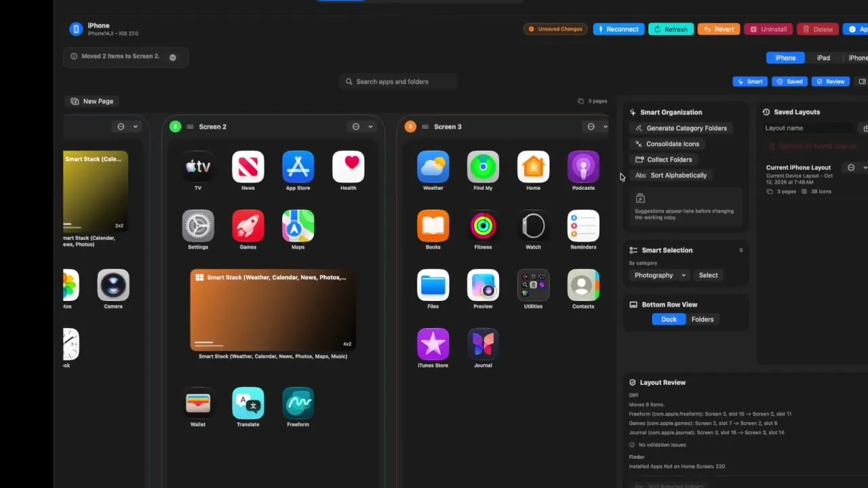
Task: Click the iTunes Store app icon
Action: point(433,344)
